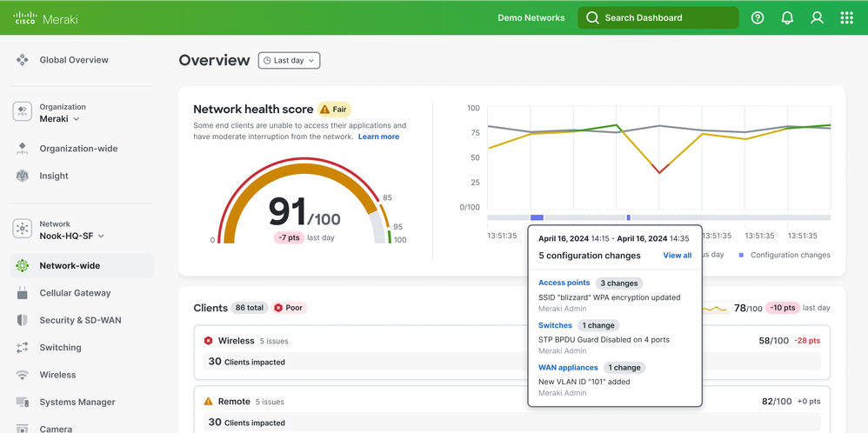
Task: Click the wide configuration change marker on timeline
Action: (537, 217)
